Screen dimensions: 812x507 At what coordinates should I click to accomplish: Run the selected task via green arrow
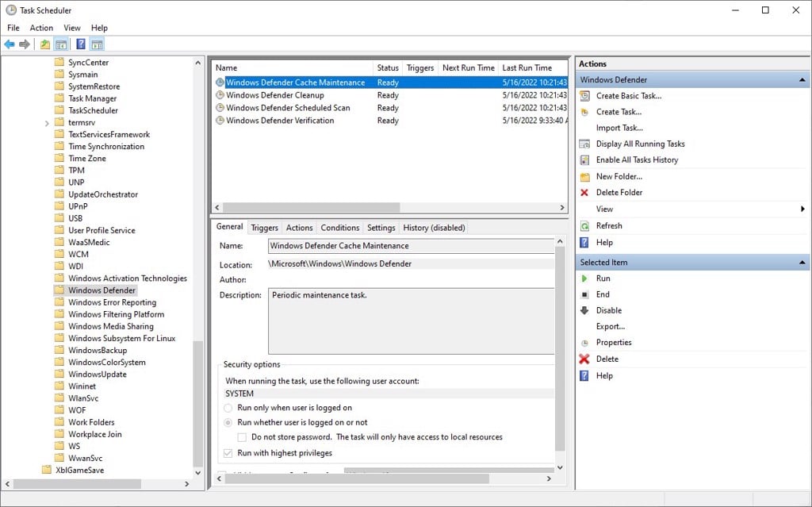point(584,278)
